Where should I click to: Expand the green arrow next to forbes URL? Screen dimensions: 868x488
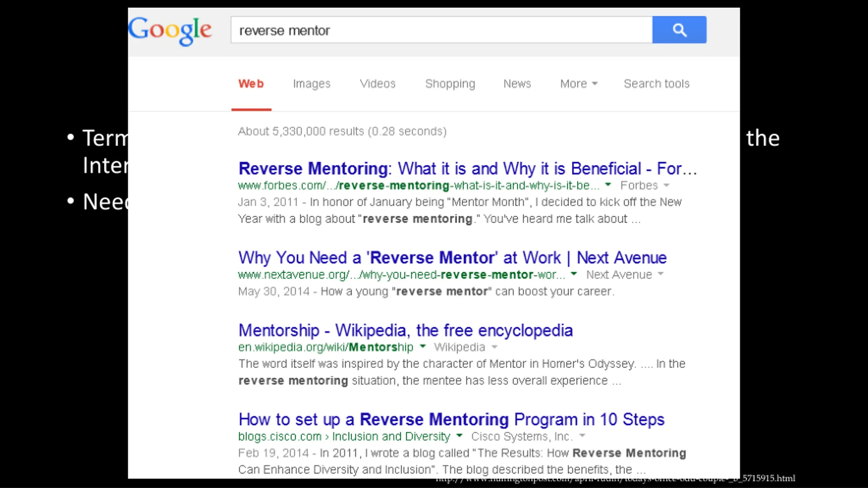pos(608,185)
